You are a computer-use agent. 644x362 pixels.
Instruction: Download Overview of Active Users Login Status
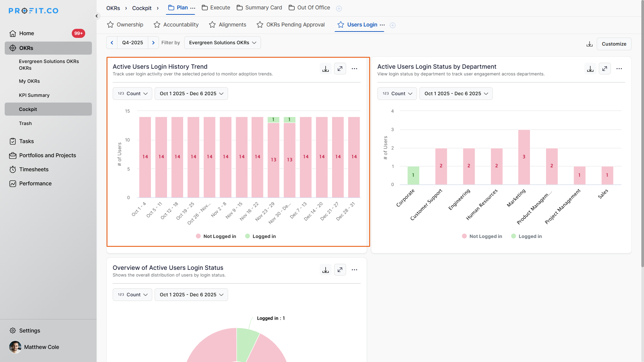pos(325,270)
